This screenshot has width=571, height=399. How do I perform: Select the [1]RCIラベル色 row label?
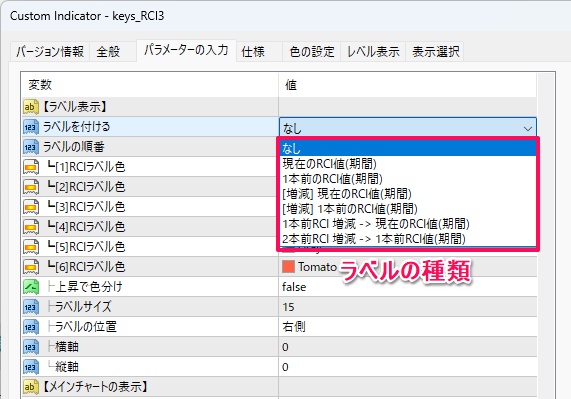point(86,167)
